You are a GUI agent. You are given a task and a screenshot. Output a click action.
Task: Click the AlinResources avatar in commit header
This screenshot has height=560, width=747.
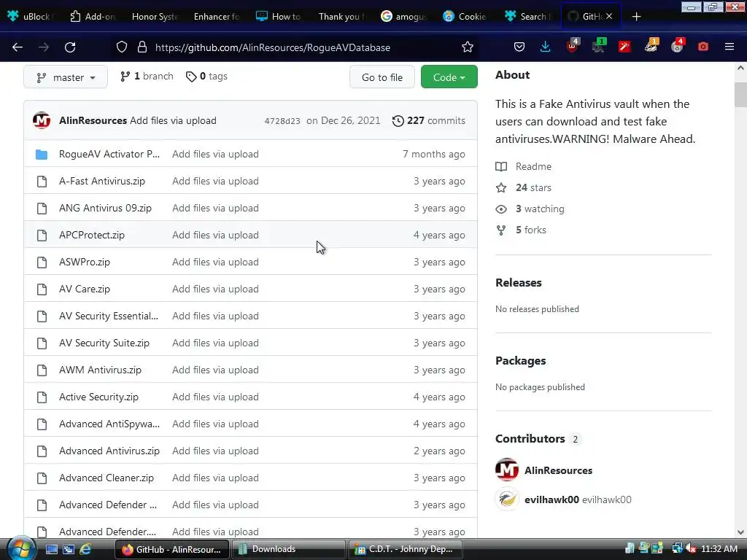coord(42,120)
